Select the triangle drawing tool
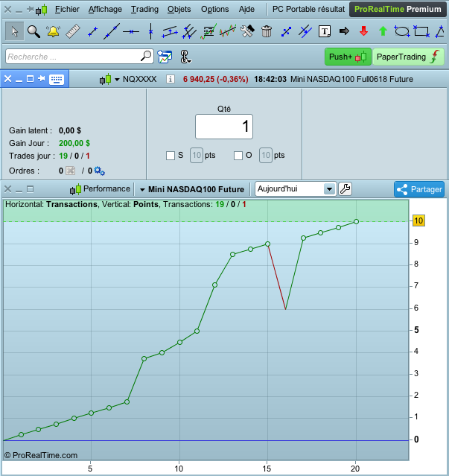449x476 pixels. coord(439,31)
